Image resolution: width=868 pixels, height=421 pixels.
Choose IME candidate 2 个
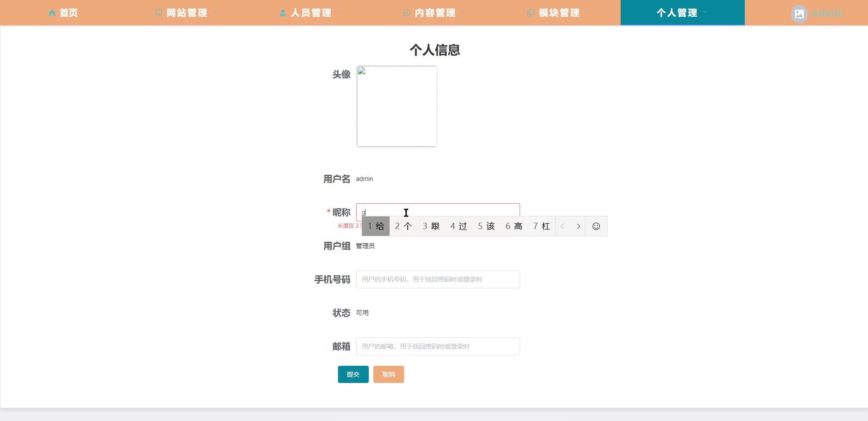[x=404, y=226]
